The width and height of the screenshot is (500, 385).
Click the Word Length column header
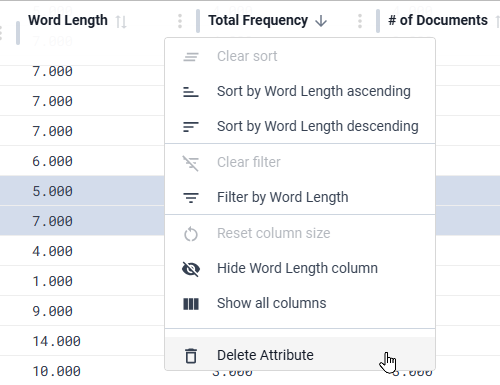point(68,20)
